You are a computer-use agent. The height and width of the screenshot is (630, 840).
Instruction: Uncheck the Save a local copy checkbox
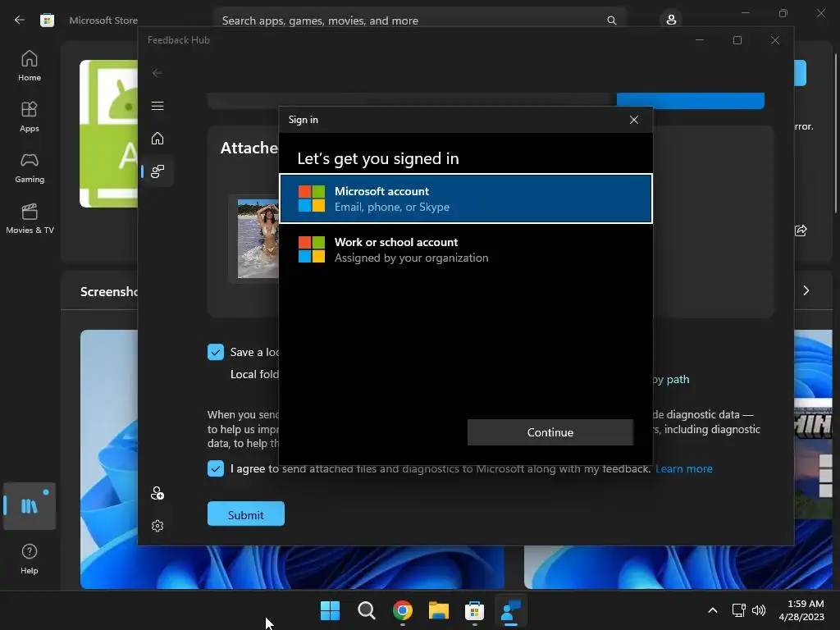[x=216, y=352]
